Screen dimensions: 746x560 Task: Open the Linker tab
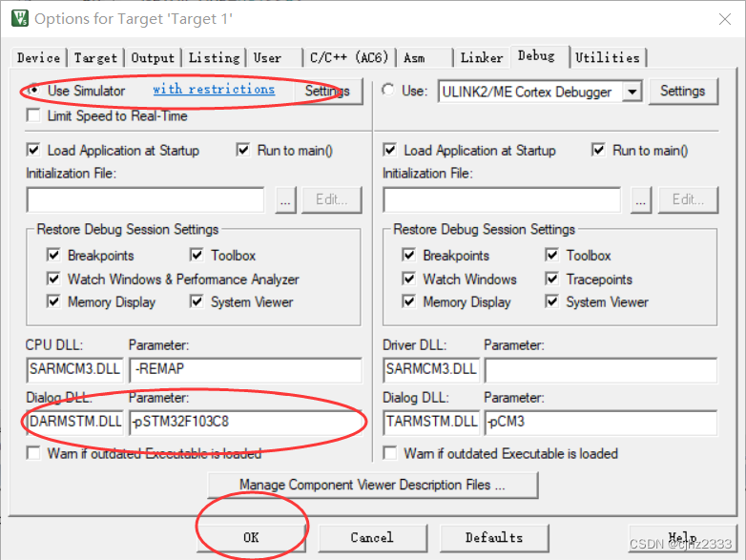(x=482, y=58)
